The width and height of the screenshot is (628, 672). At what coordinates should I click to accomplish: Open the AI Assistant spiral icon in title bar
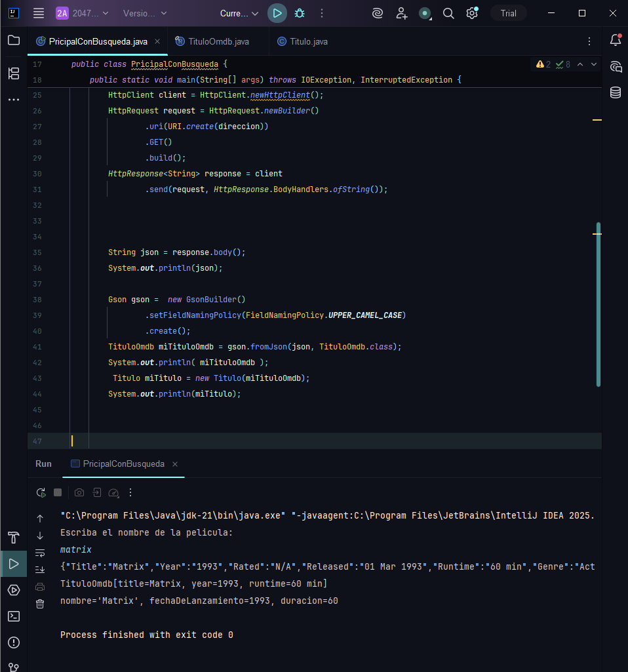378,13
